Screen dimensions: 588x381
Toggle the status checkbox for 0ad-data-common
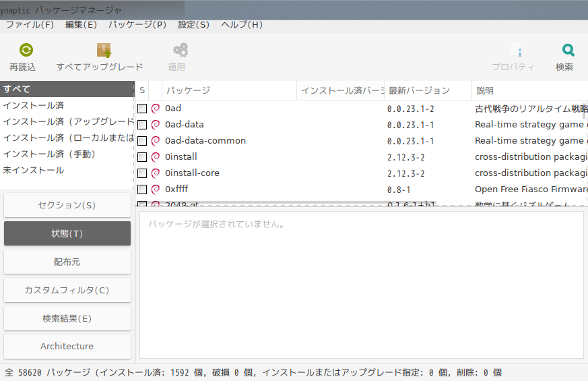(142, 141)
